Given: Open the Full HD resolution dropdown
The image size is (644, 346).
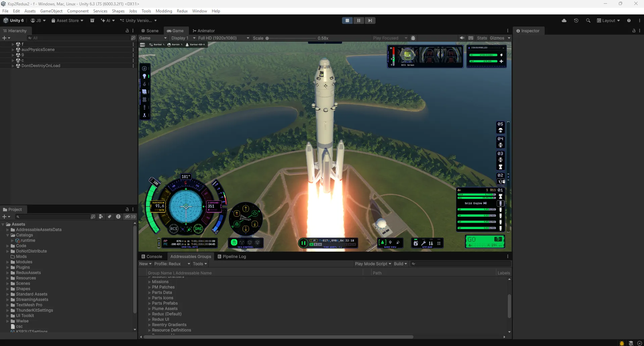Looking at the screenshot, I should click(224, 38).
